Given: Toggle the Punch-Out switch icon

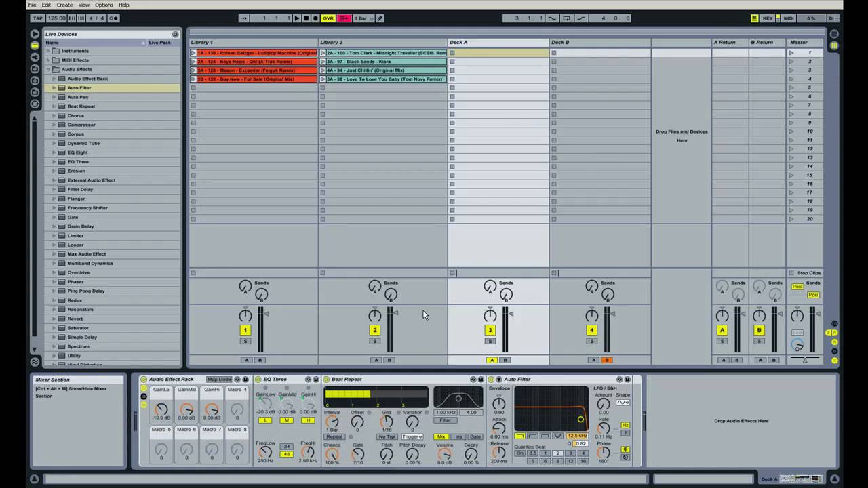Looking at the screenshot, I should [583, 18].
